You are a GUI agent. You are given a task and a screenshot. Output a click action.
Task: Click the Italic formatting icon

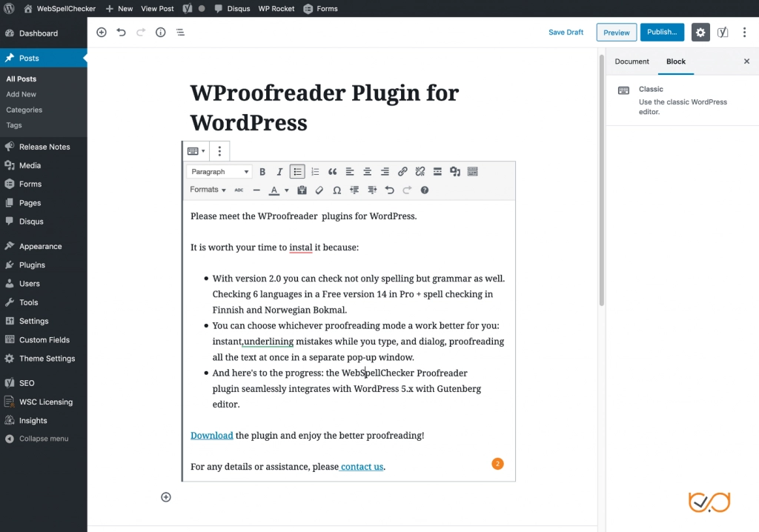279,171
